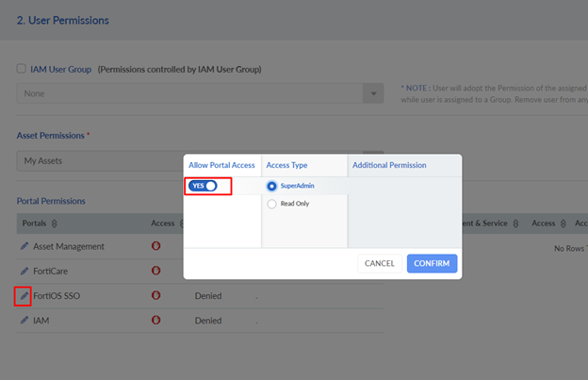Choose the Read Only radio option

pyautogui.click(x=272, y=204)
